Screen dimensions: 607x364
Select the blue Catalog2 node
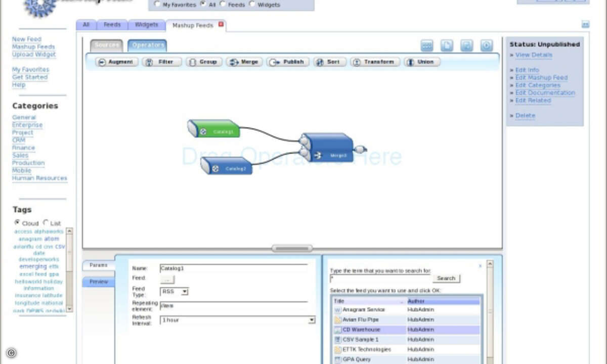click(227, 165)
